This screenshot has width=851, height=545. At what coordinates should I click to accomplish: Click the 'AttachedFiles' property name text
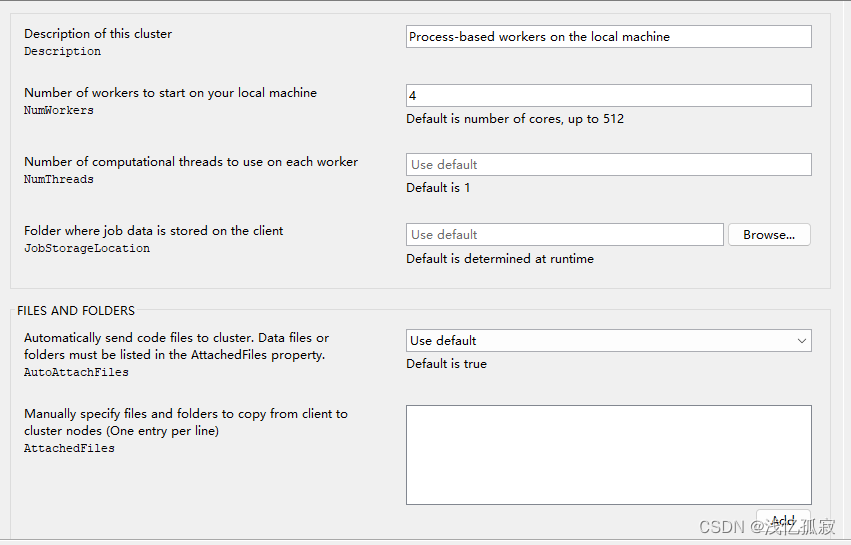pos(69,449)
